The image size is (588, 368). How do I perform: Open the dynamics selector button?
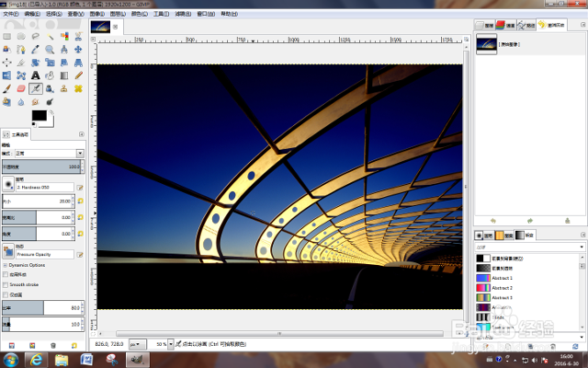tap(8, 250)
